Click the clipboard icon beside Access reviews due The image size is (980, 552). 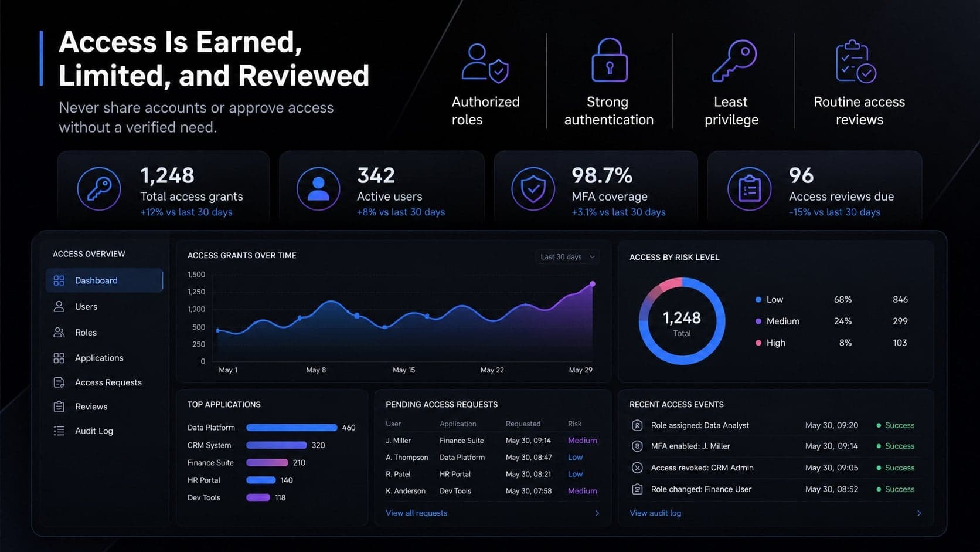tap(750, 189)
